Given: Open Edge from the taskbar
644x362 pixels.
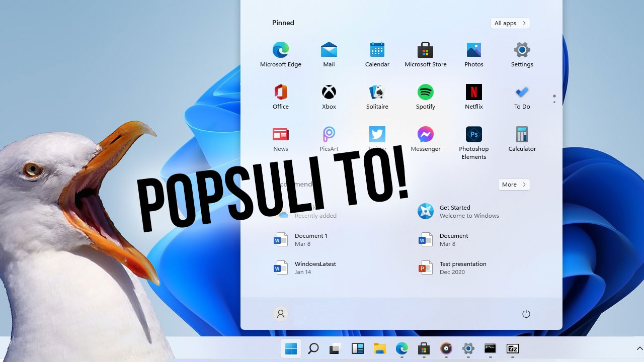Looking at the screenshot, I should [401, 348].
